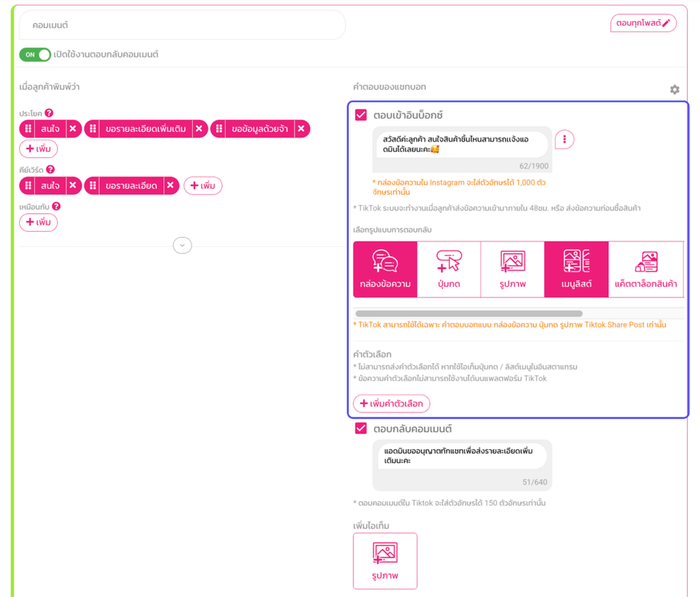Add image item under เพิ่มไอเท็ม
This screenshot has height=597, width=700.
(385, 561)
